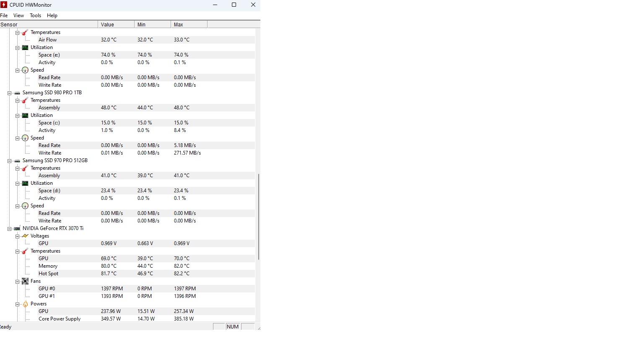This screenshot has height=362, width=644.
Task: Click the Min column header
Action: (x=153, y=24)
